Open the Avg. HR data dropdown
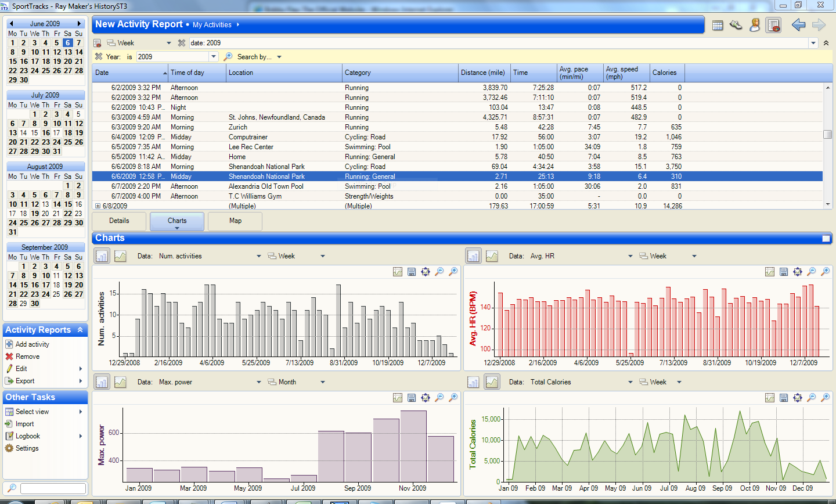 (x=630, y=256)
